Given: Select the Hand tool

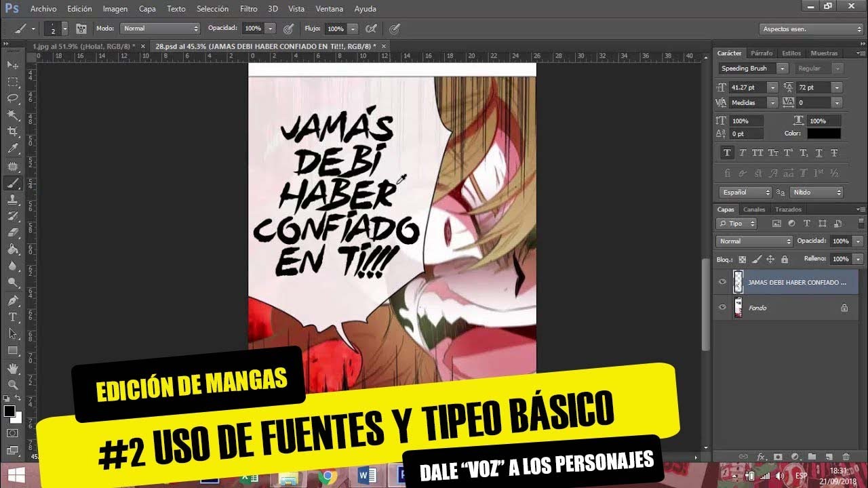Looking at the screenshot, I should click(x=13, y=369).
